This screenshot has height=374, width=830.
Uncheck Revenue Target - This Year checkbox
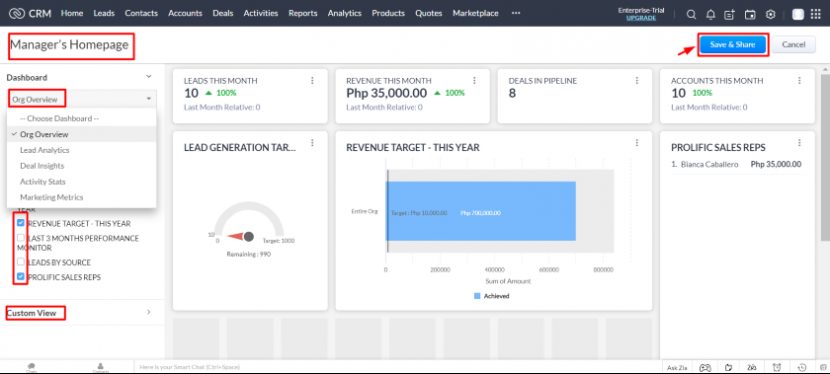(21, 223)
